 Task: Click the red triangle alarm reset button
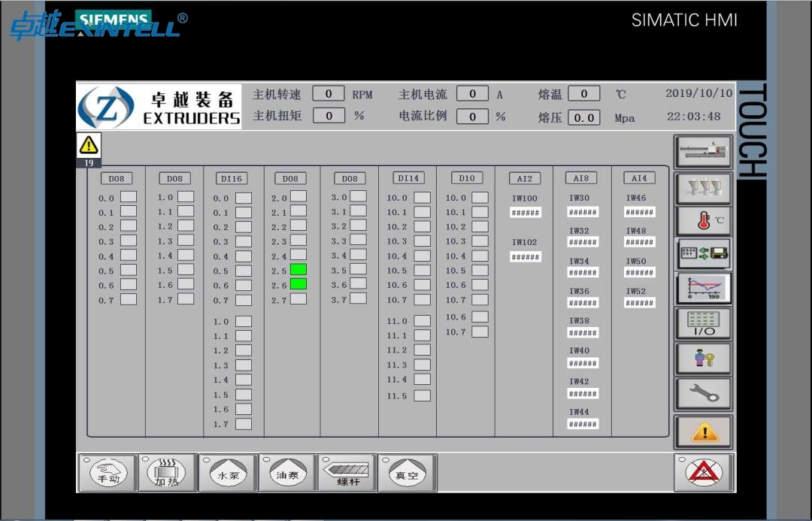tap(703, 473)
